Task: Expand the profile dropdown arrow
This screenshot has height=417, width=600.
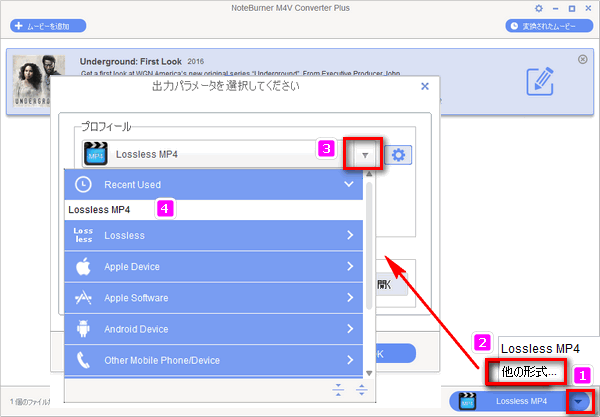Action: click(365, 155)
